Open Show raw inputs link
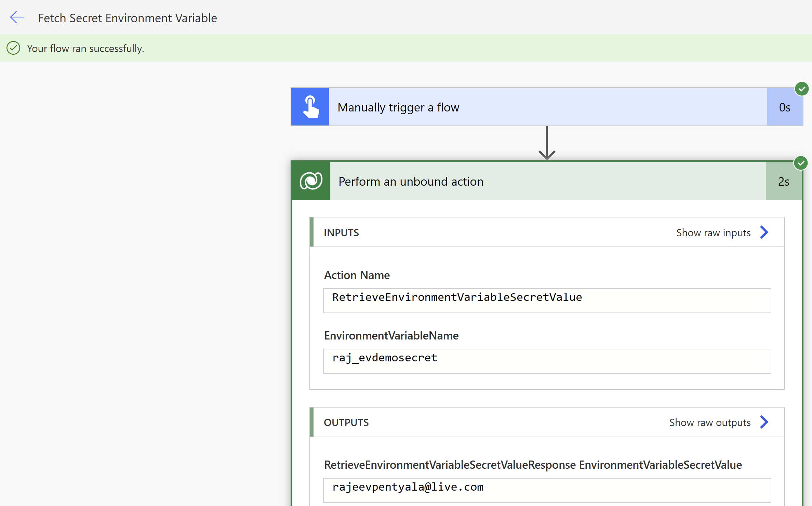This screenshot has height=506, width=812. [x=713, y=233]
